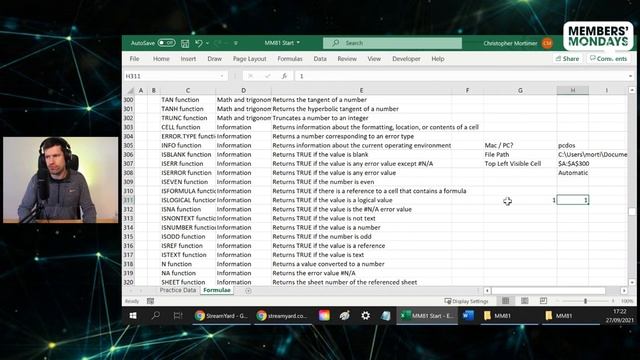This screenshot has width=640, height=360.
Task: Open the Windows Start menu
Action: [x=133, y=316]
